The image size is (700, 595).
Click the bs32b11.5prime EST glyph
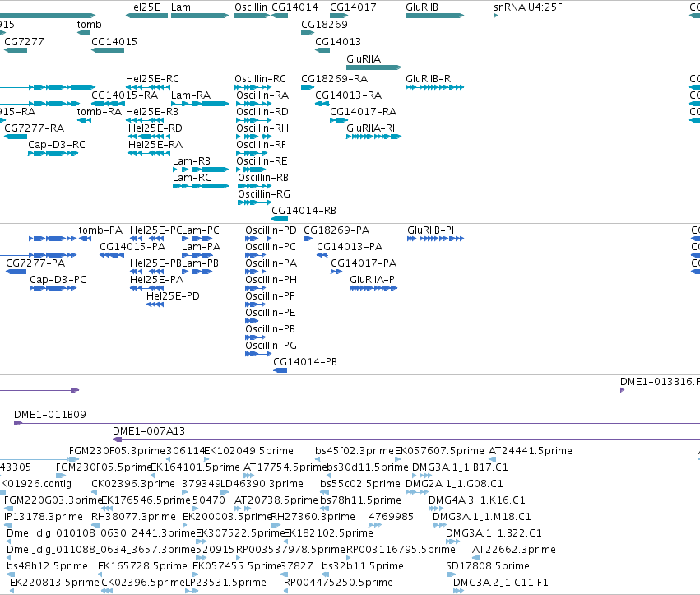pos(325,574)
